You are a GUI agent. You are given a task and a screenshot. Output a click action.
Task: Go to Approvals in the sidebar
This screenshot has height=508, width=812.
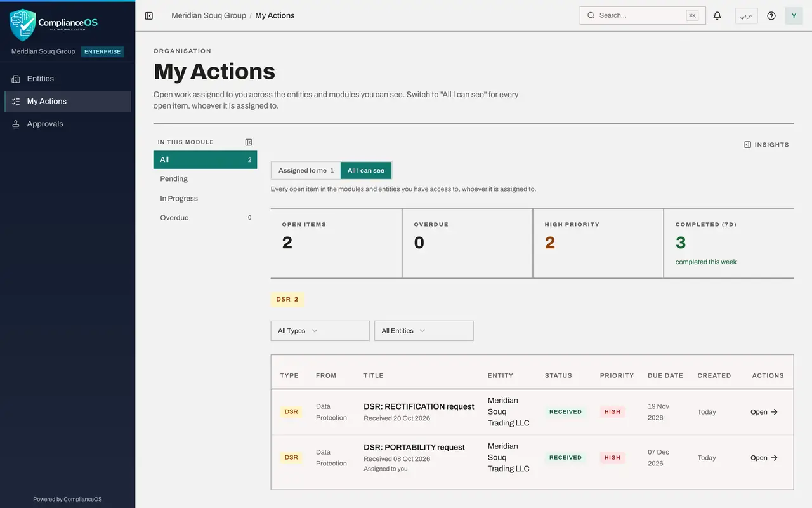coord(68,124)
